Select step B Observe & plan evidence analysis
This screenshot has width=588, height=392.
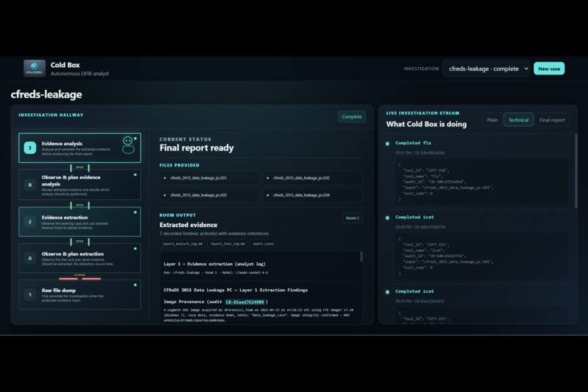coord(80,185)
